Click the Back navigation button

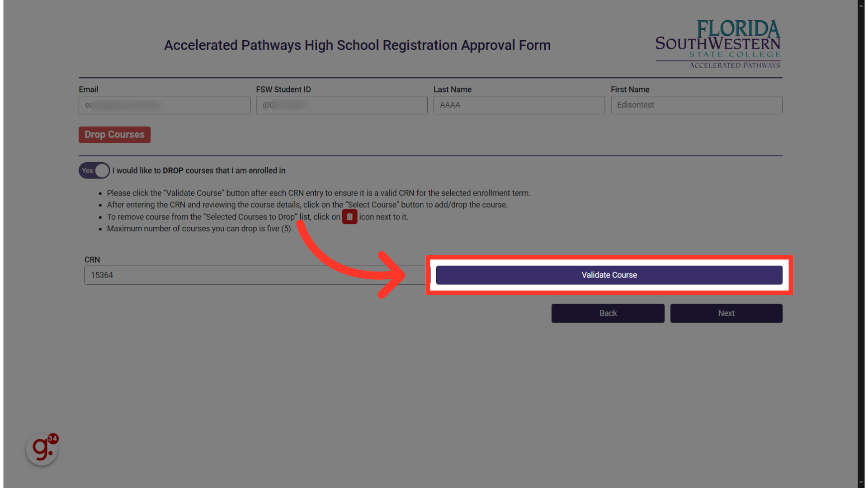coord(608,313)
